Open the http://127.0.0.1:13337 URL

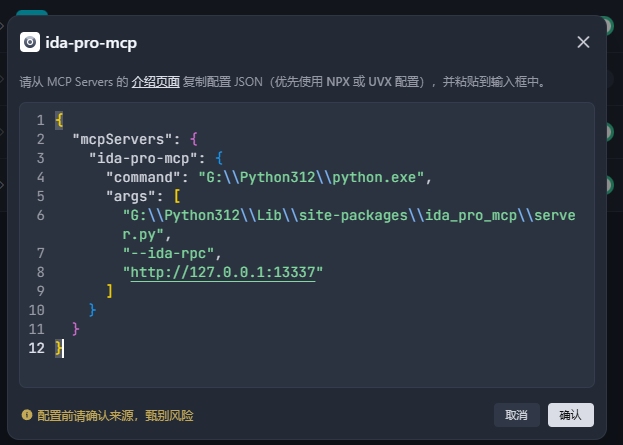coord(223,273)
